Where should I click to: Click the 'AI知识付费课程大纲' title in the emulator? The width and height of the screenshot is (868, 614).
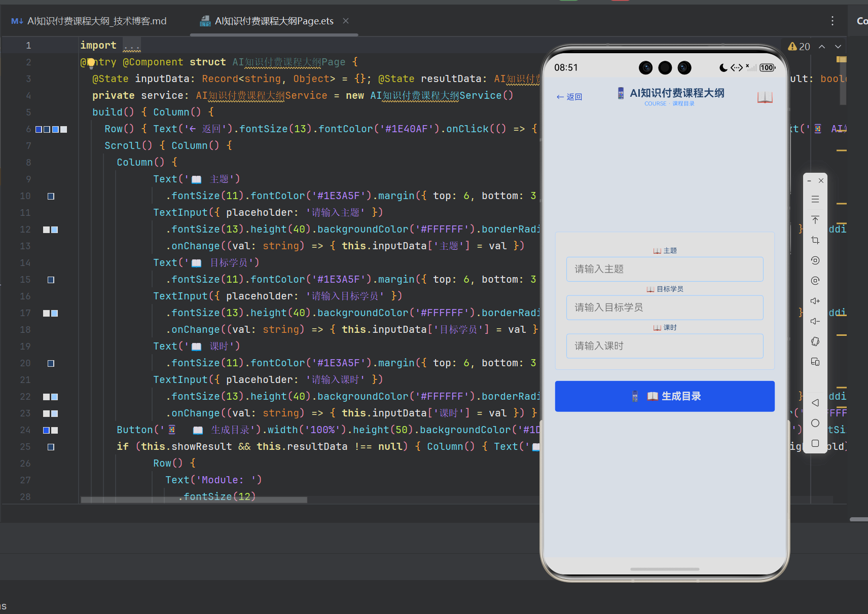tap(677, 93)
